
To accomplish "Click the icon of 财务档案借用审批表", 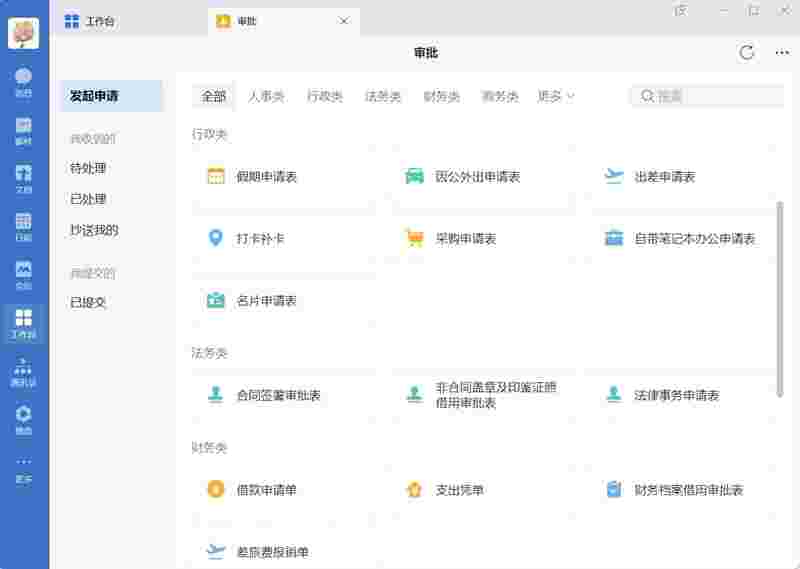I will click(x=614, y=489).
